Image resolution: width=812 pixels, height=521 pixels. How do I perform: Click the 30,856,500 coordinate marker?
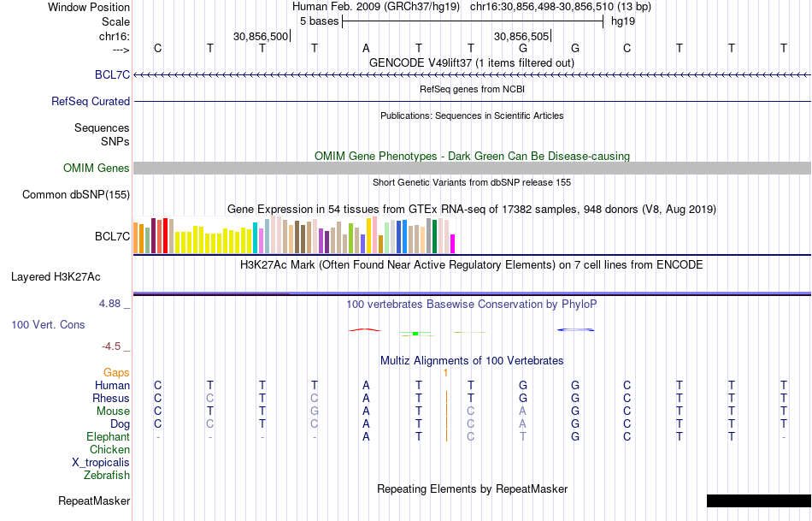[261, 36]
